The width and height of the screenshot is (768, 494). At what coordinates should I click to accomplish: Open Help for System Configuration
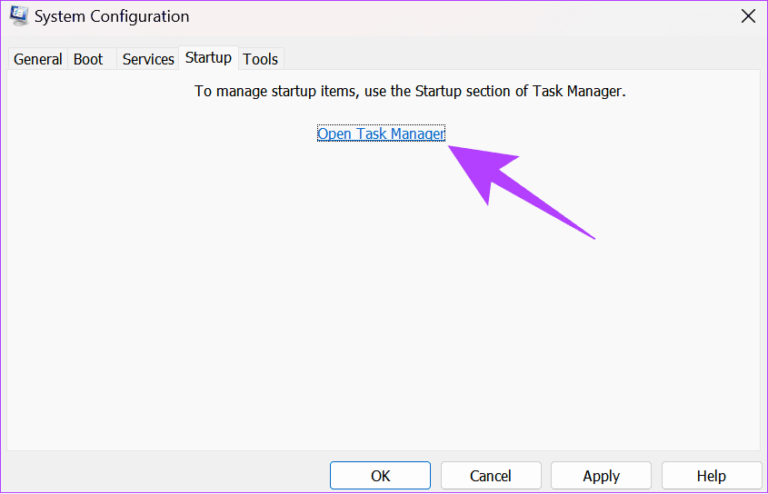pyautogui.click(x=711, y=476)
